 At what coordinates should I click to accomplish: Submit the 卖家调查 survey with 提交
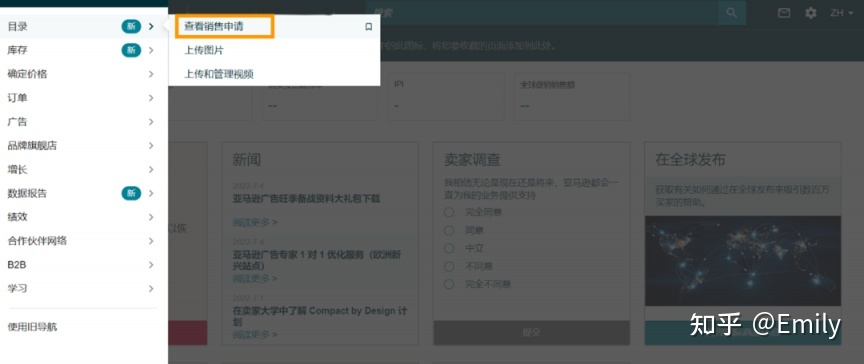(532, 332)
